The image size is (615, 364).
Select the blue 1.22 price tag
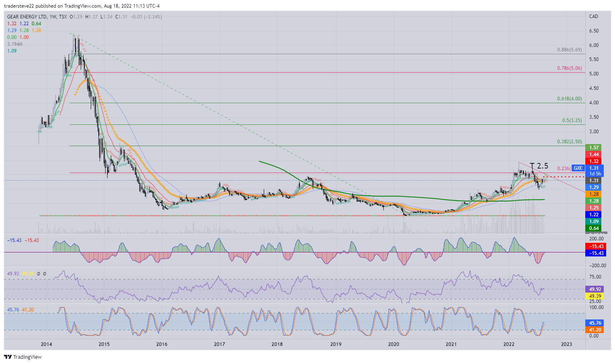pyautogui.click(x=594, y=215)
